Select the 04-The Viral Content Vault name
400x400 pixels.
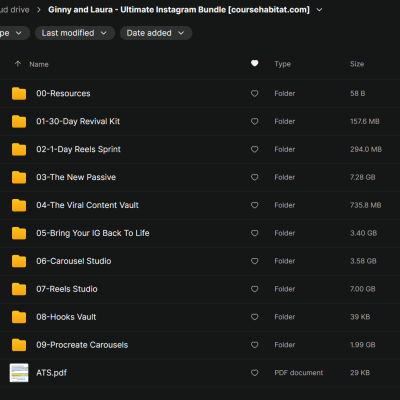[87, 205]
